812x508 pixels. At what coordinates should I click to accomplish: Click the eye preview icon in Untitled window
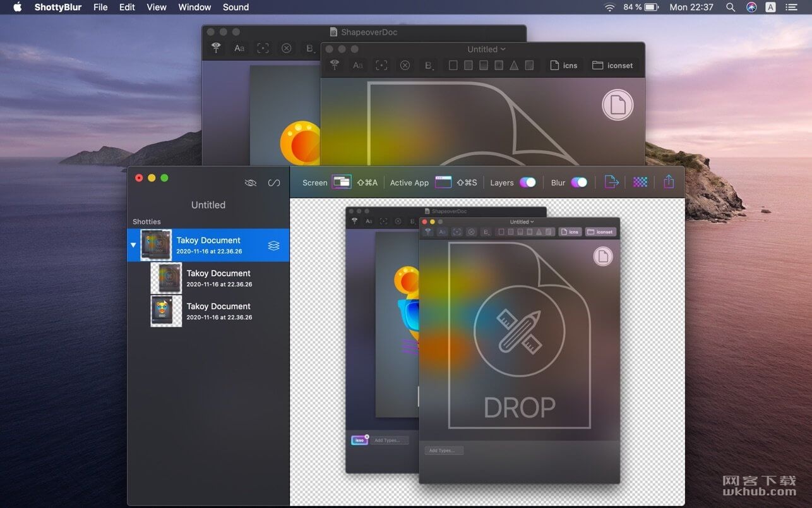point(335,64)
